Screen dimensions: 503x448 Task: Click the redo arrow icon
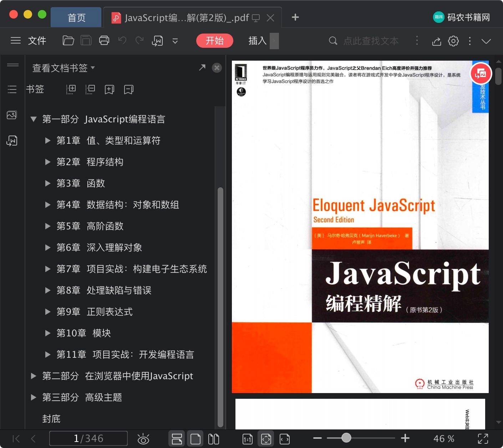coord(139,40)
